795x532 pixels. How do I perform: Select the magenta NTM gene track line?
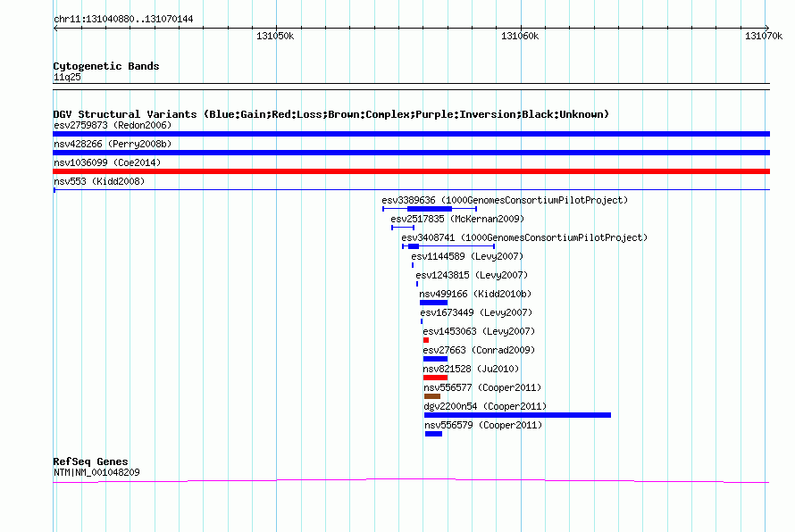click(x=411, y=480)
